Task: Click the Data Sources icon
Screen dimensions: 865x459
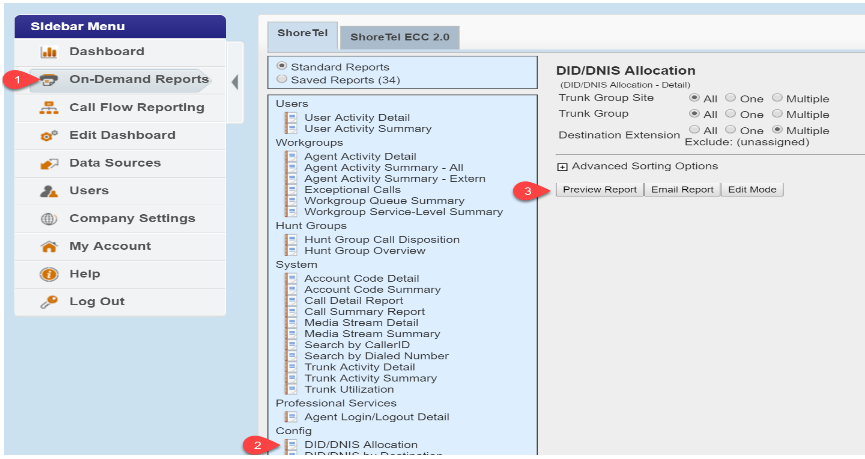Action: [48, 164]
